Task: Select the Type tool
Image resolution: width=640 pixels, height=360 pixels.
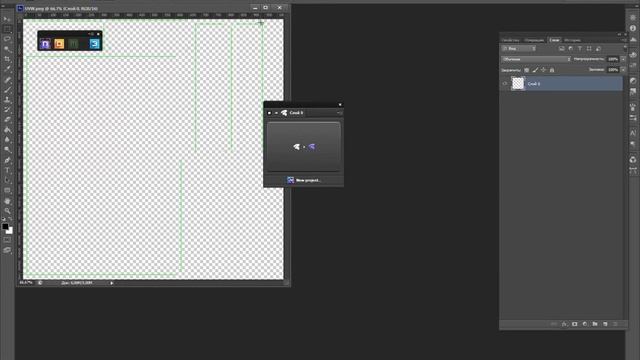Action: [7, 170]
